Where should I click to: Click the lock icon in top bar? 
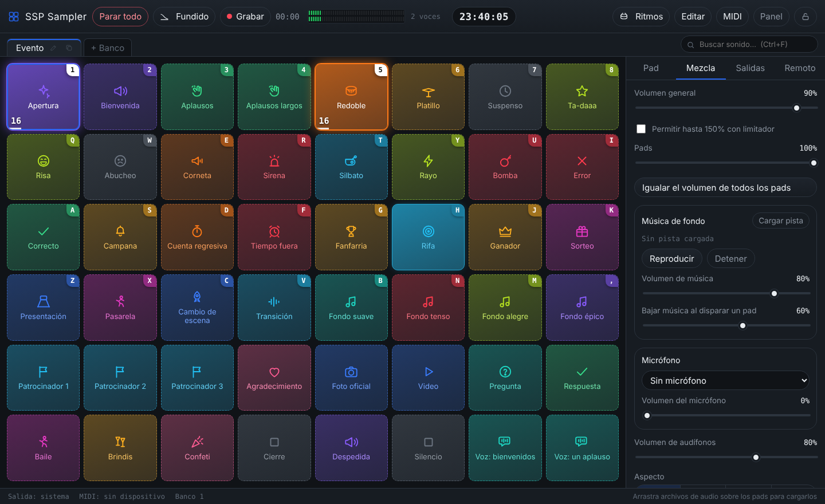(x=806, y=17)
